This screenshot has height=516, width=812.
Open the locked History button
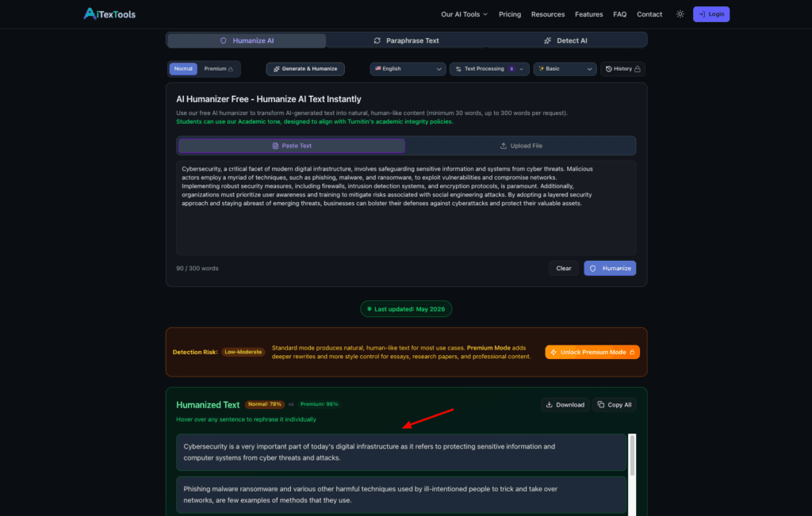(x=622, y=69)
